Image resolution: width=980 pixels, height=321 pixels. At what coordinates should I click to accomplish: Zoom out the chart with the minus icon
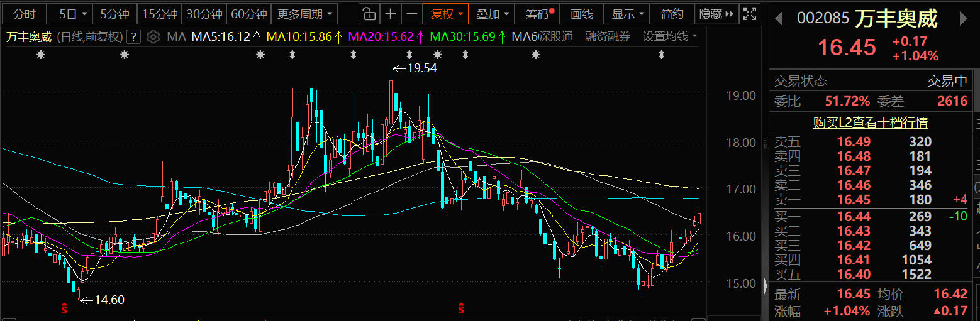pyautogui.click(x=411, y=14)
